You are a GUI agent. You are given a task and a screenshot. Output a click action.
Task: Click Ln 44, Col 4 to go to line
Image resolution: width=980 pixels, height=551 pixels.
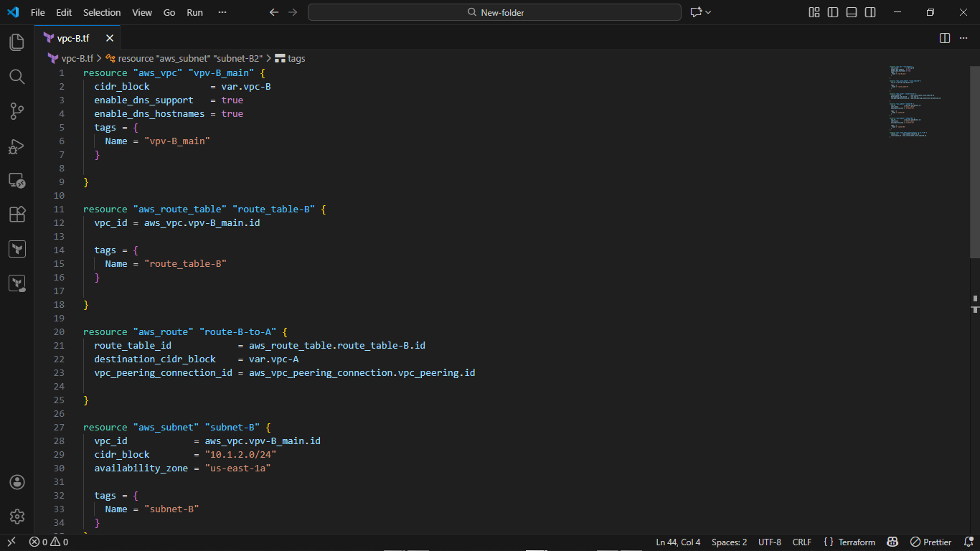click(677, 542)
